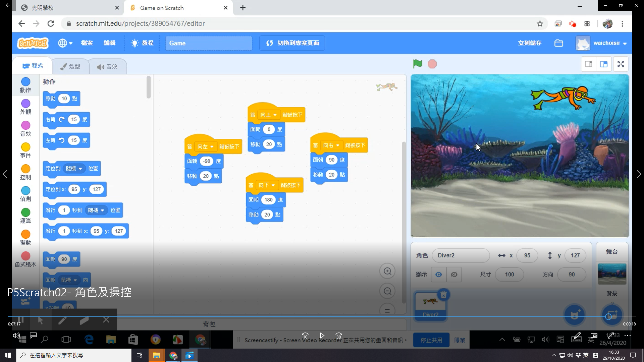The height and width of the screenshot is (362, 644).
Task: Click 切換到專案頁面 button
Action: 292,43
